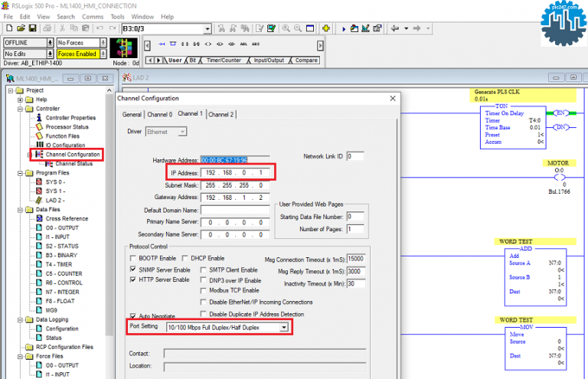This screenshot has width=588, height=379.
Task: Switch to the General tab
Action: pos(132,114)
